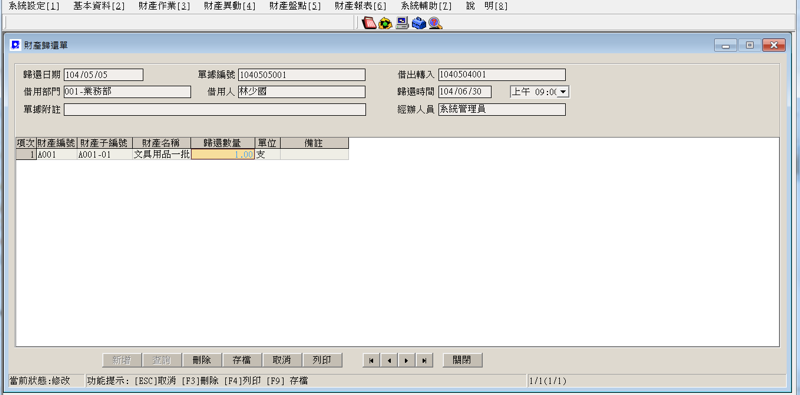Select the 歸還數量 cell showing 1.00
This screenshot has width=800, height=395.
[223, 155]
